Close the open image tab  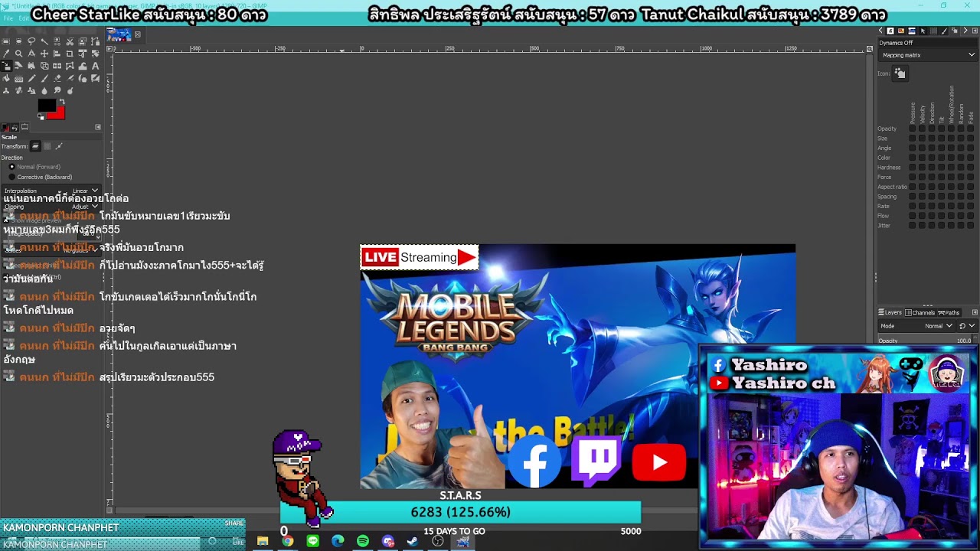tap(138, 34)
